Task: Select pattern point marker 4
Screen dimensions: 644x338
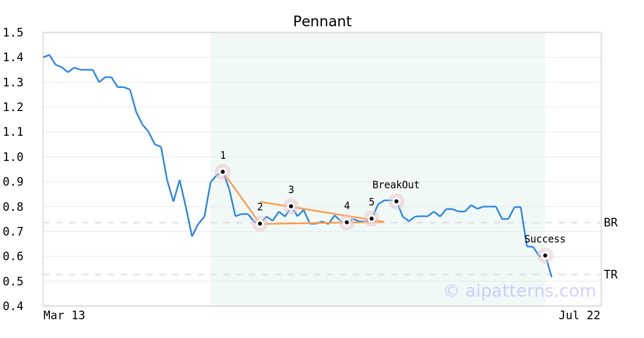Action: (x=347, y=222)
